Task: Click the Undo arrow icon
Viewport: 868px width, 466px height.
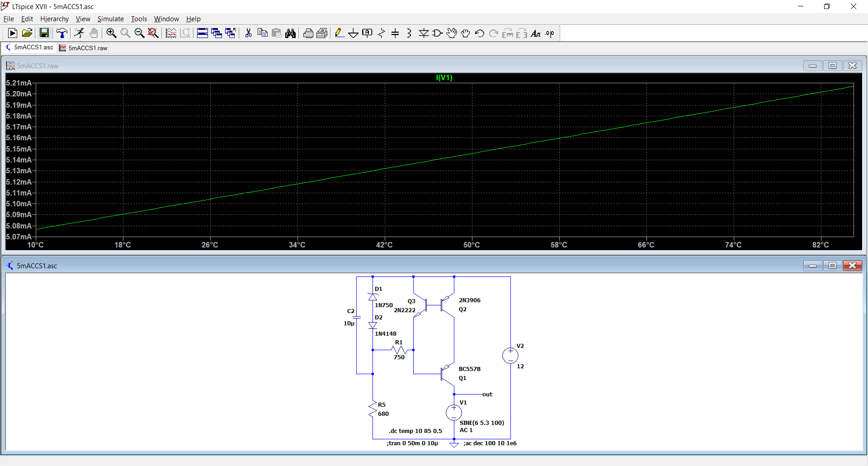Action: [480, 33]
